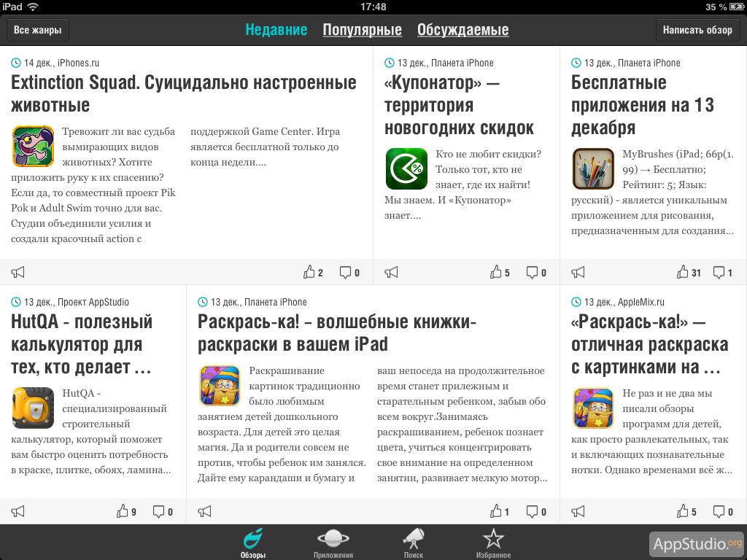
Task: Switch to Обсуждаемые tab
Action: point(462,31)
